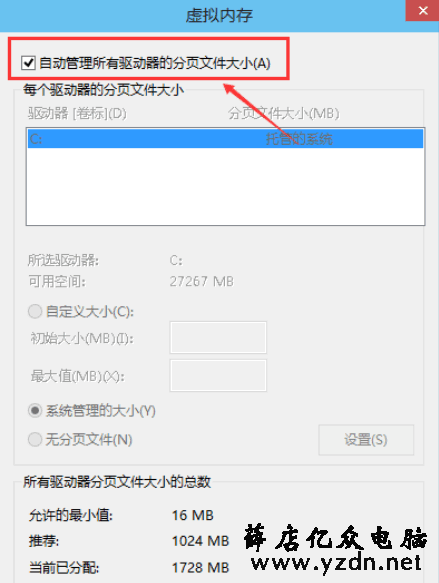Select the 自定义大小(C) radio button

(35, 311)
